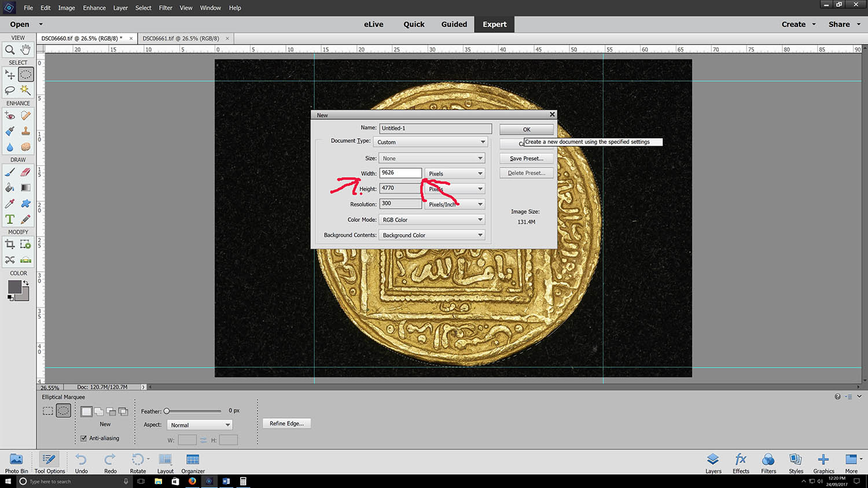Image resolution: width=868 pixels, height=488 pixels.
Task: Select the Crop tool
Action: click(10, 245)
